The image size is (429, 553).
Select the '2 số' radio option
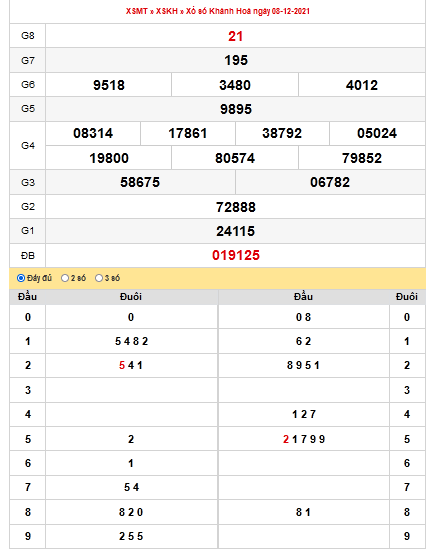65,278
